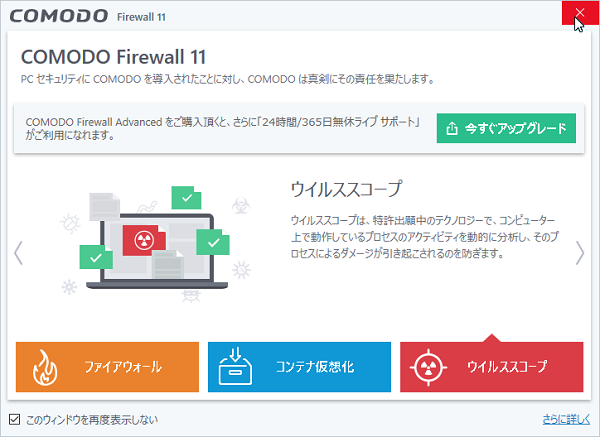Click the 今すぐアップグレード upgrade button

click(506, 128)
